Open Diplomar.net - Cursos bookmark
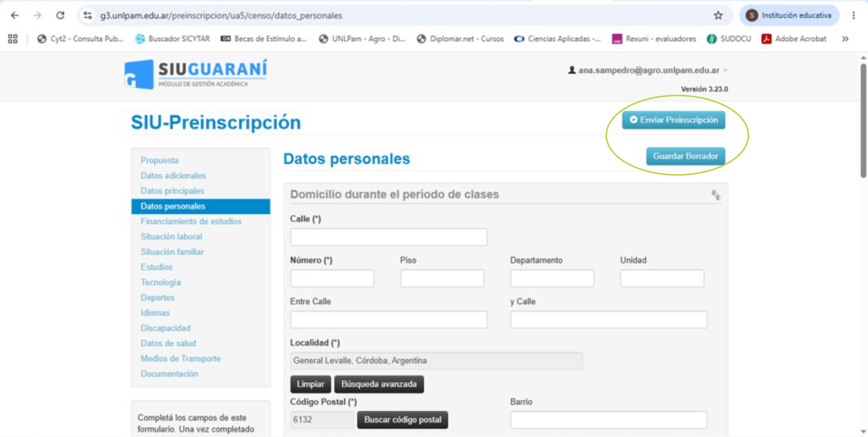 (460, 39)
